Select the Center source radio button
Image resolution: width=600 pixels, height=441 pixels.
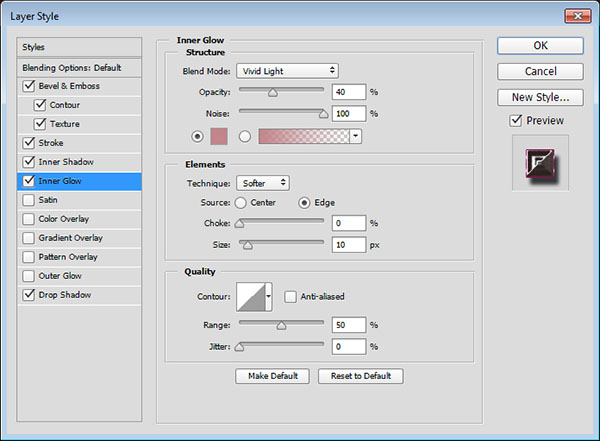pyautogui.click(x=241, y=203)
